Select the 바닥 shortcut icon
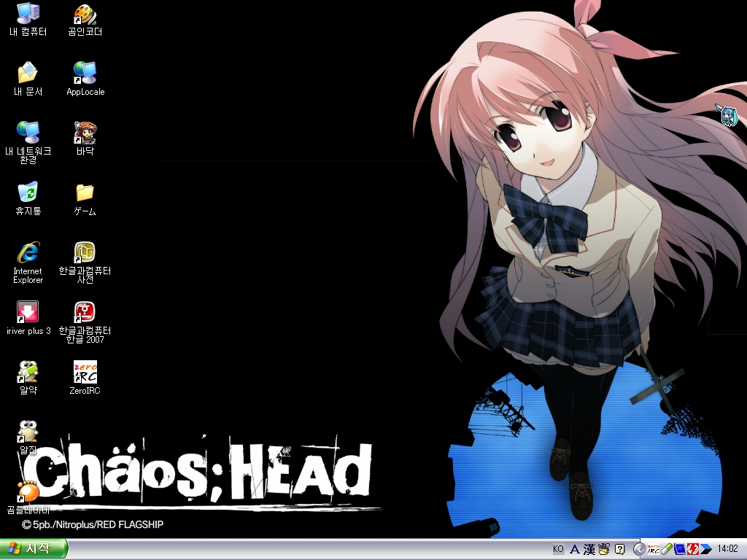 pos(85,139)
